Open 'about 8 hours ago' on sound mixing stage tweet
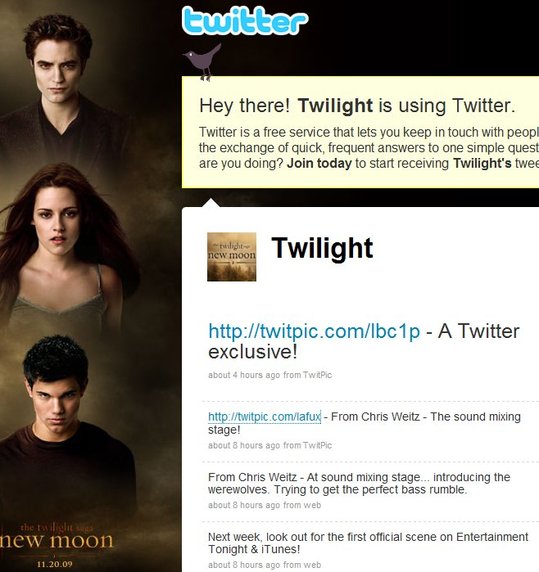Screen dimensions: 539x572 click(x=244, y=445)
